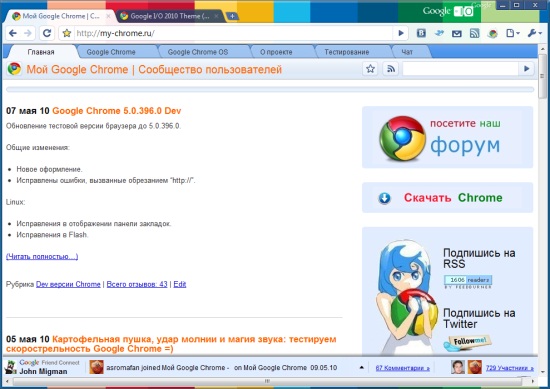Screen dimensions: 550x389
Task: Open the О проекте site tab
Action: pyautogui.click(x=276, y=52)
